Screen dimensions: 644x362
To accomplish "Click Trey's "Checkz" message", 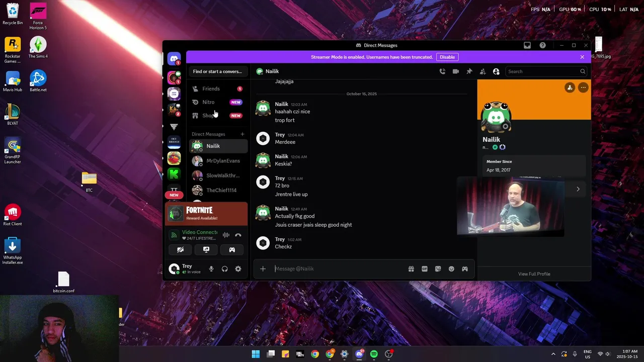I will click(x=283, y=247).
